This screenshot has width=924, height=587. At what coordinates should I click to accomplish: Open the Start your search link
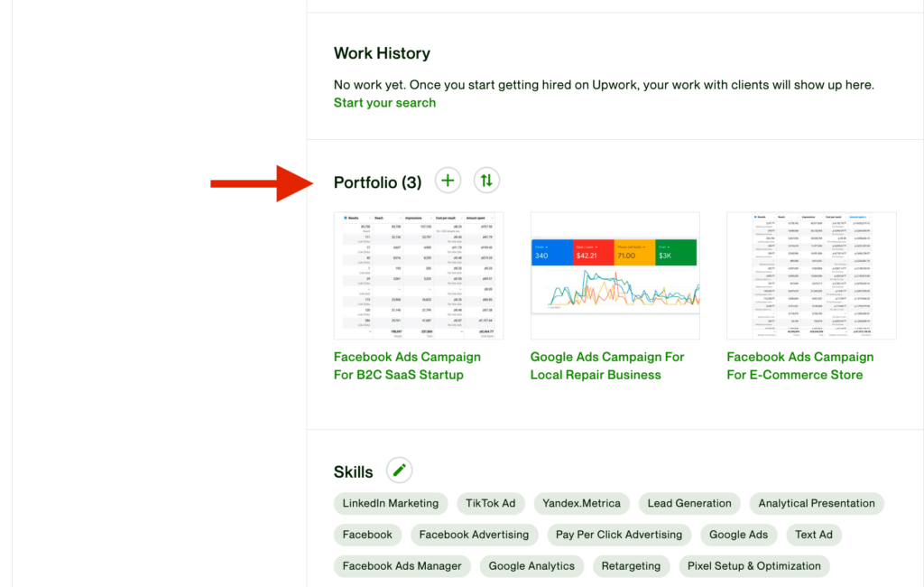click(x=384, y=103)
